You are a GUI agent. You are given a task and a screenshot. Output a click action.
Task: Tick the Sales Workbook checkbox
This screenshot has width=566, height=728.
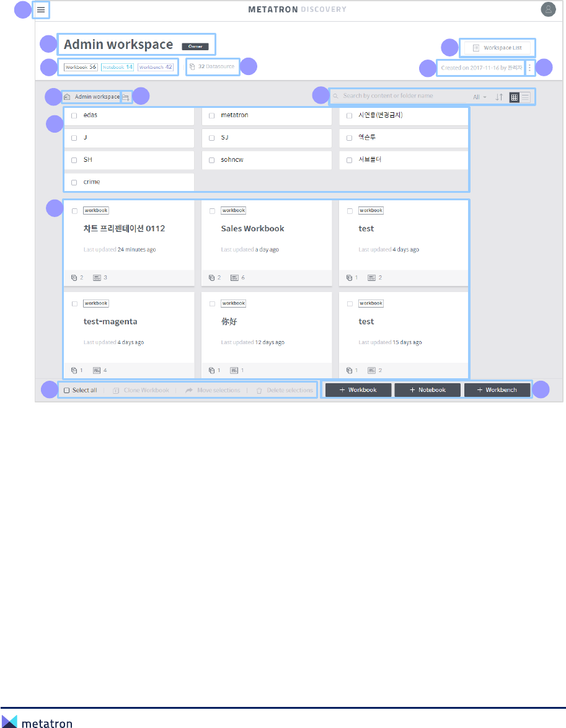212,211
